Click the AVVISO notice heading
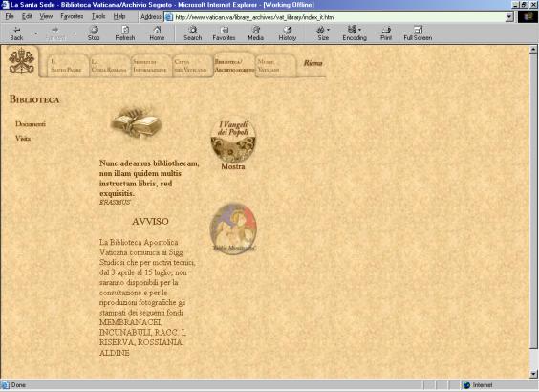Viewport: 539px width, 392px height. tap(150, 222)
